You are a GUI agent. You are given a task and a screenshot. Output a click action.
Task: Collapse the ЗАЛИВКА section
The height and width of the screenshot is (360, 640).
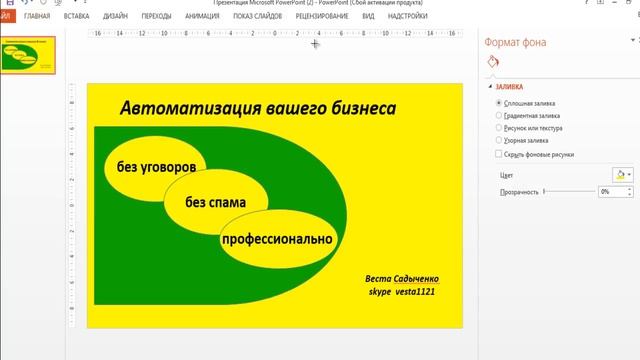(x=490, y=87)
